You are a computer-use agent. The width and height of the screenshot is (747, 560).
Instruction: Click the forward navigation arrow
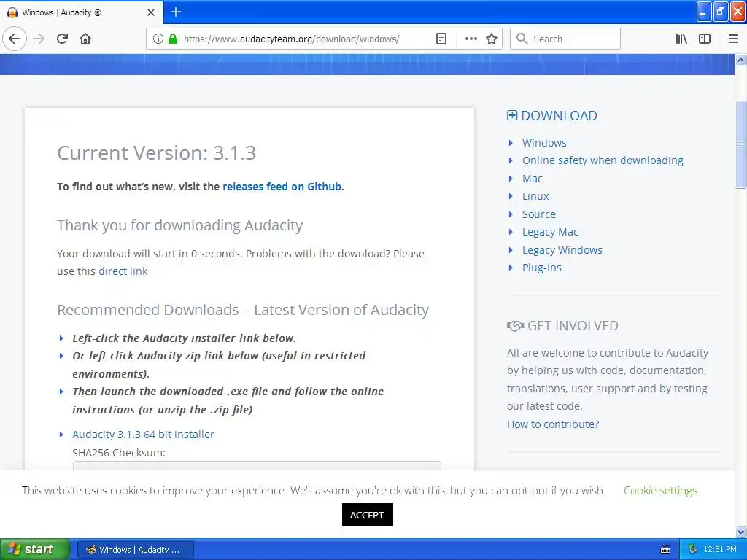[39, 39]
